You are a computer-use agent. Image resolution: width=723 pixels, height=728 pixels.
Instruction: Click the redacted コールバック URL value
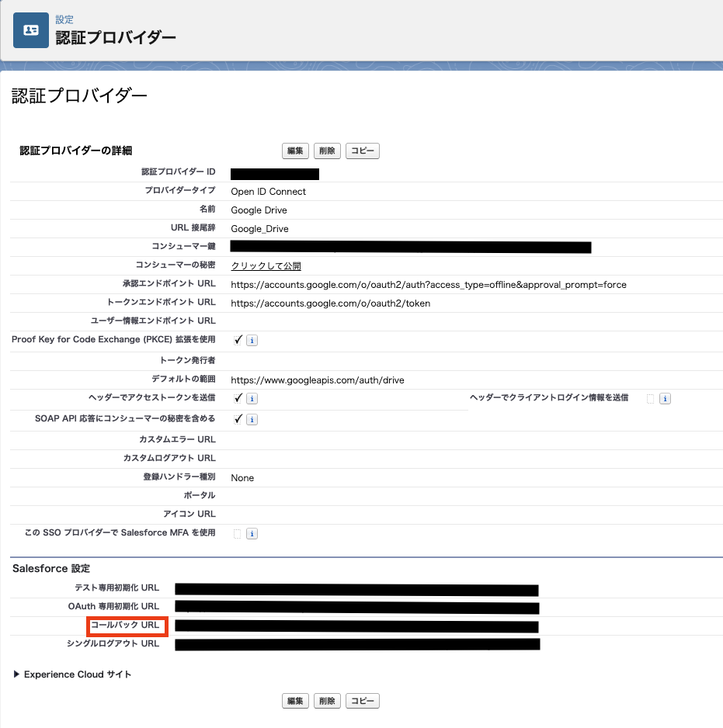point(356,626)
